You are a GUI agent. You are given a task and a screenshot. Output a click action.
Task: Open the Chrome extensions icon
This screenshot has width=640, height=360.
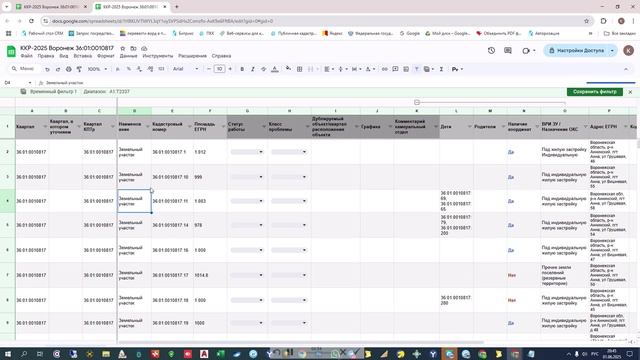604,21
